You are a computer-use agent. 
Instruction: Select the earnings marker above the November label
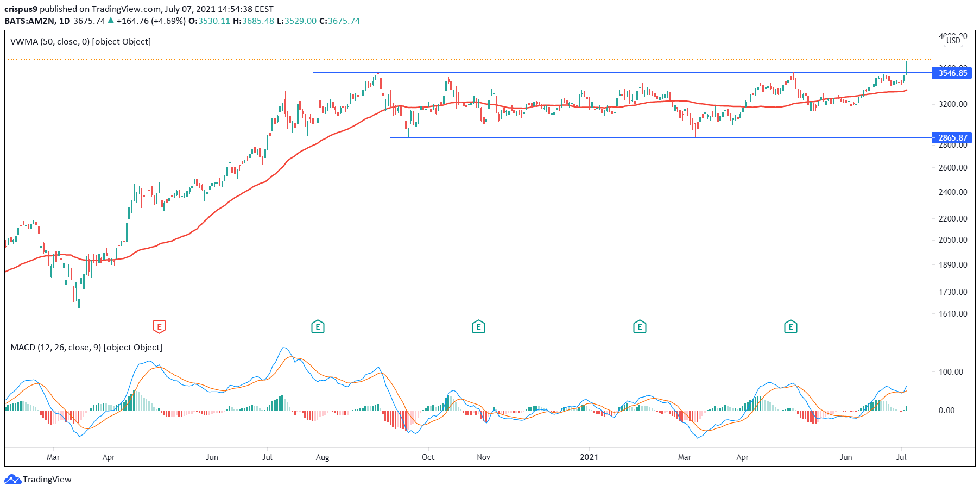(x=478, y=327)
